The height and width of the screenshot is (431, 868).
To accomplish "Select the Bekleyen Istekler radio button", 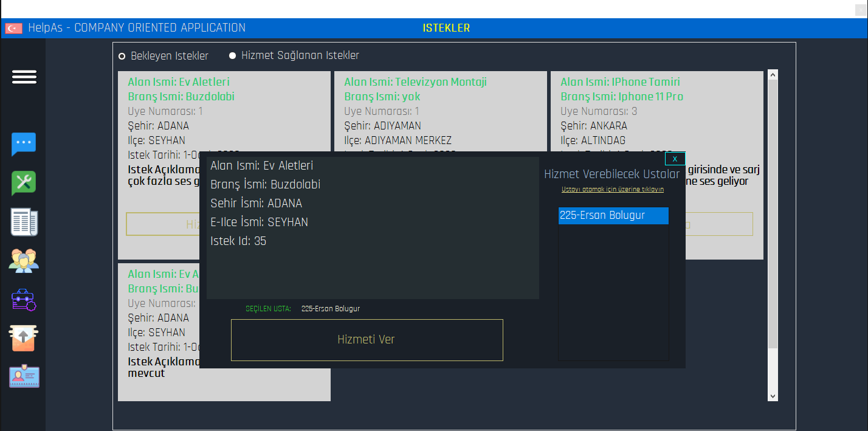I will pyautogui.click(x=122, y=55).
